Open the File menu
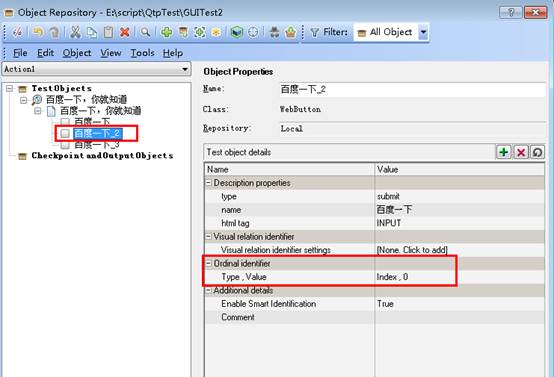 [x=20, y=53]
